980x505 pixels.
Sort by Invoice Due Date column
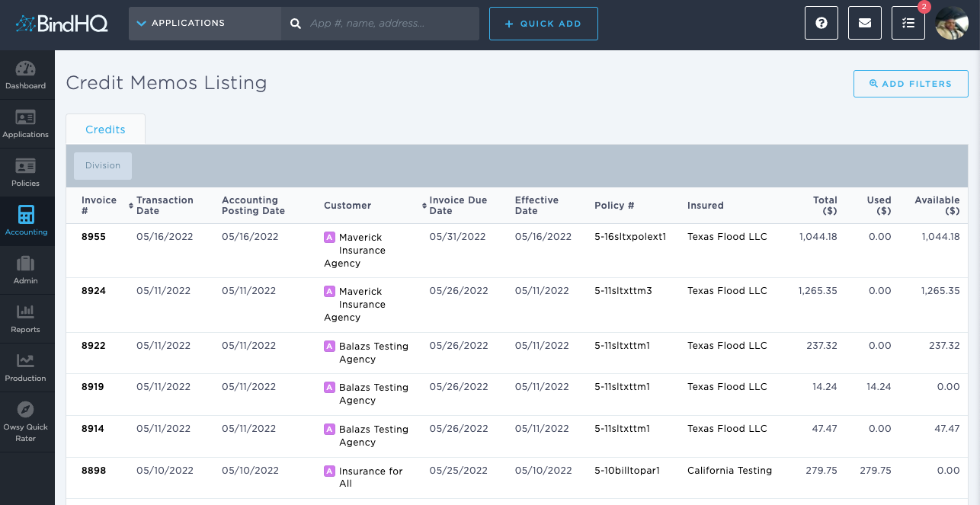(x=457, y=206)
